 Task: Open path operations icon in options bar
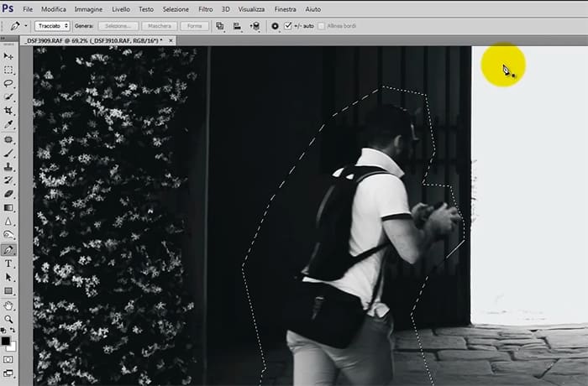220,26
